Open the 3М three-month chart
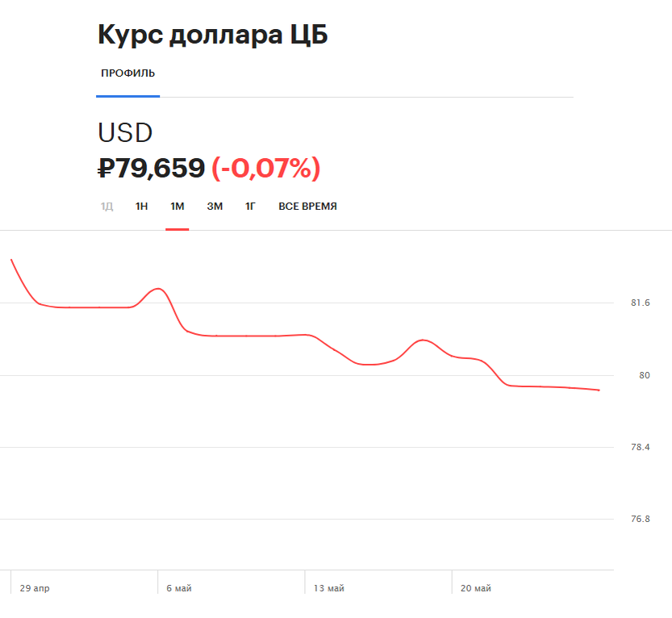 coord(215,206)
